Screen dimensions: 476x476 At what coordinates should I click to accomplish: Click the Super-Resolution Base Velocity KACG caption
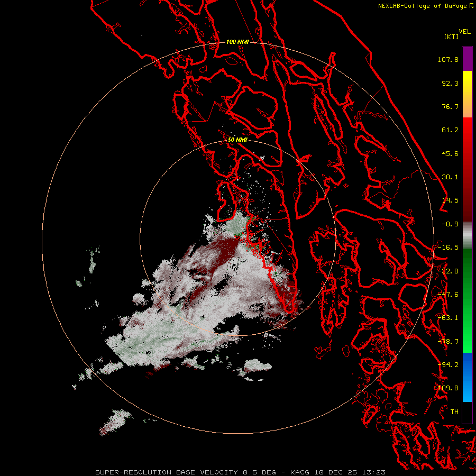240,472
